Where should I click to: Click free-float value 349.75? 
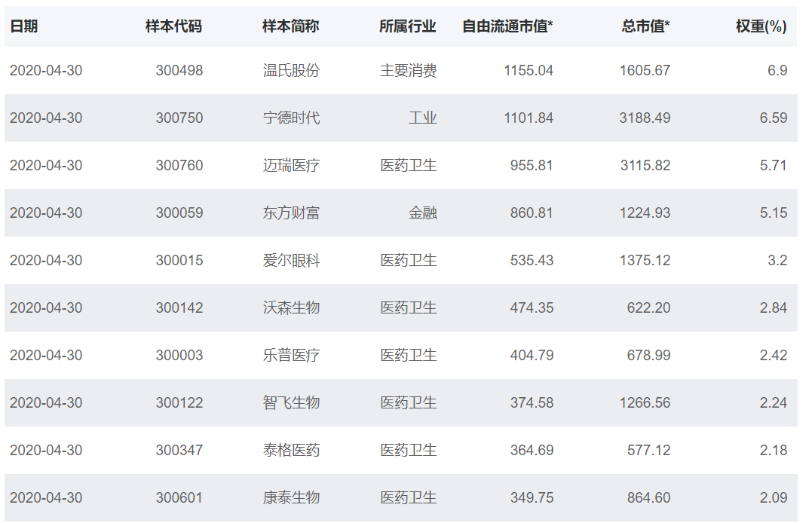(x=532, y=498)
